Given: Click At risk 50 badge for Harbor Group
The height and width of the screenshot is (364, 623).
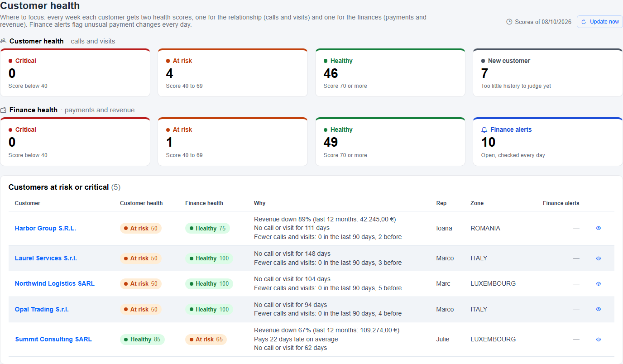Looking at the screenshot, I should [141, 228].
